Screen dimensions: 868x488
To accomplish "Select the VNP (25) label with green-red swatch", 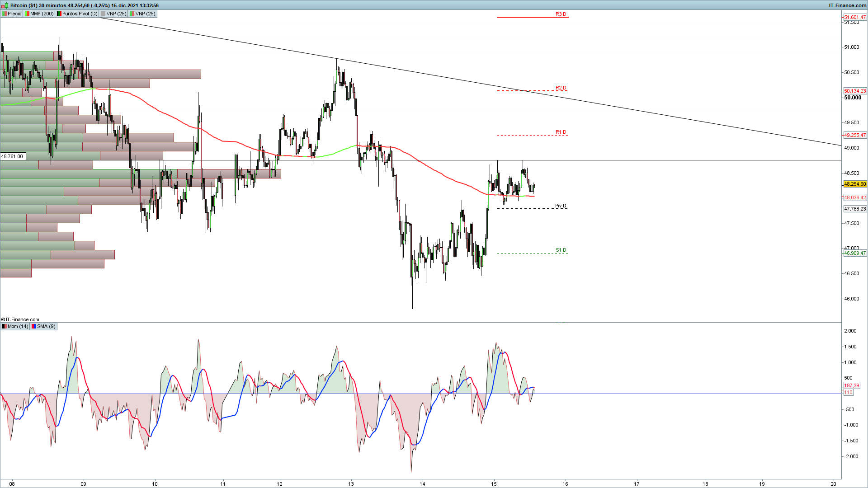I will click(143, 14).
